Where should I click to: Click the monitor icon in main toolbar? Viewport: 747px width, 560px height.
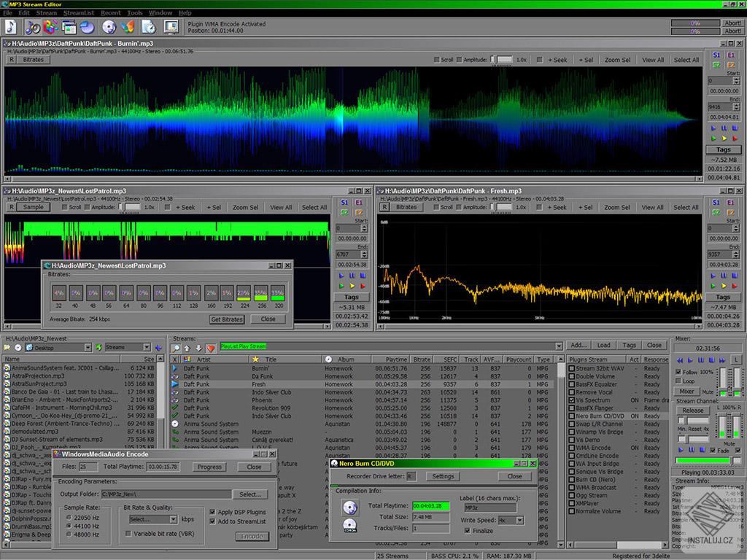[171, 28]
